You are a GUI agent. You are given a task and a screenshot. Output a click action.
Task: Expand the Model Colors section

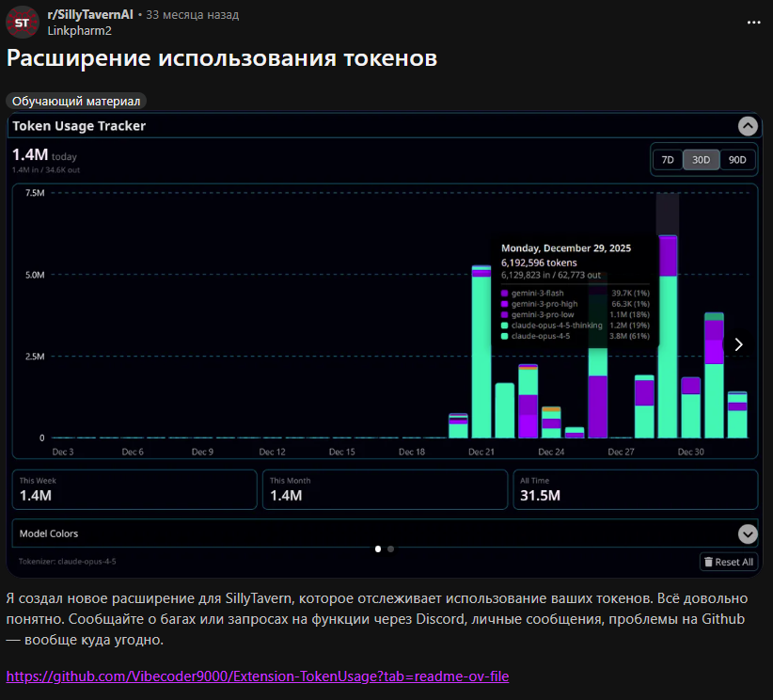point(748,533)
